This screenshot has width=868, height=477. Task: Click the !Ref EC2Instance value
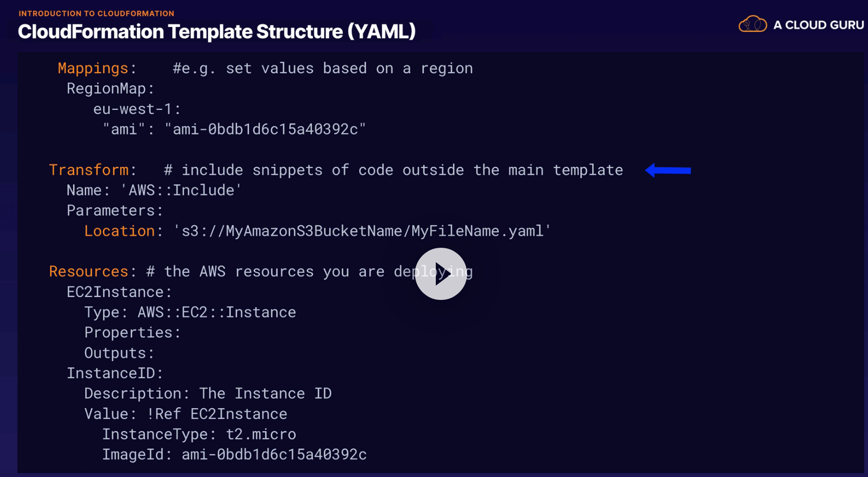click(x=217, y=414)
